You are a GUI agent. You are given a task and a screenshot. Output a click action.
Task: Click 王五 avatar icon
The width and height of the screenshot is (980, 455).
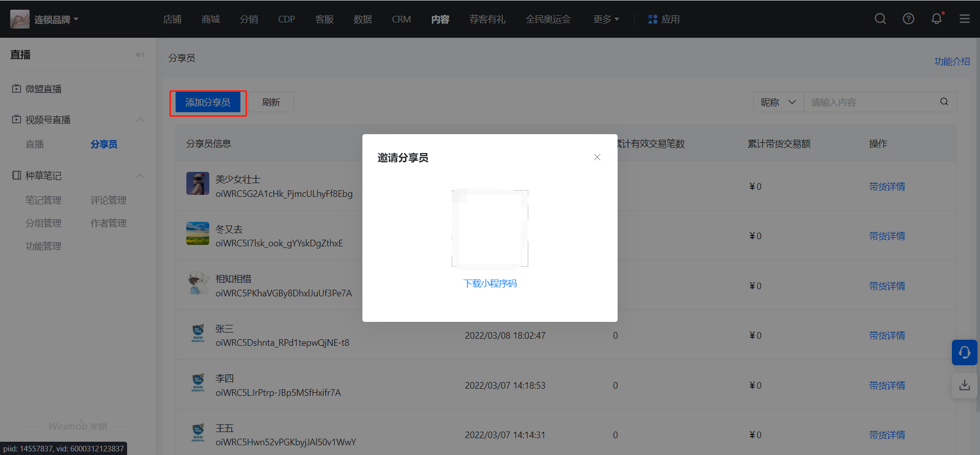pos(198,433)
